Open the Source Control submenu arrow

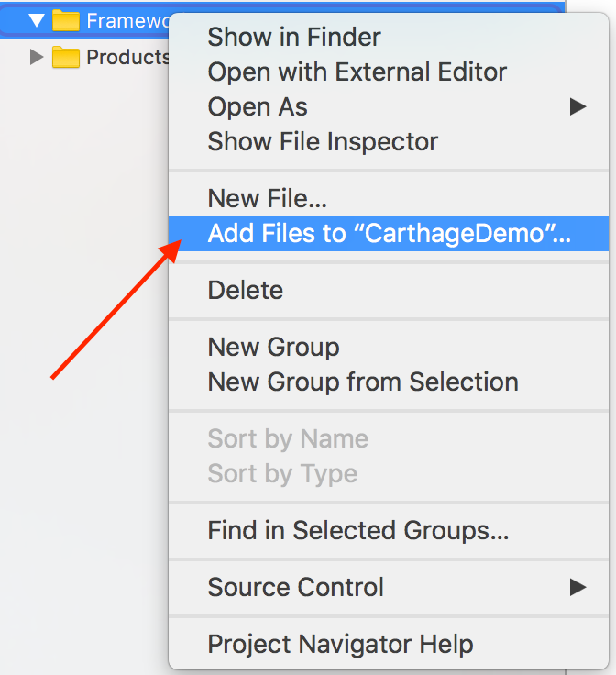[x=577, y=587]
